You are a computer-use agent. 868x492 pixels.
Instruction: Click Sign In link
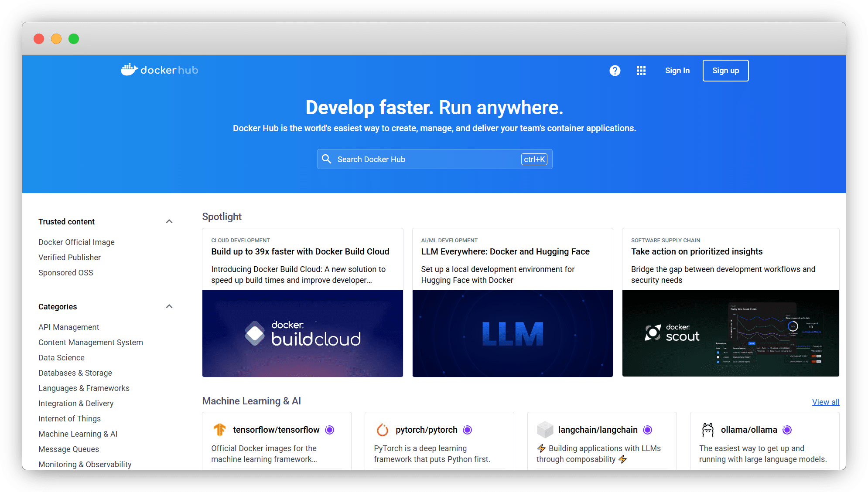coord(677,71)
